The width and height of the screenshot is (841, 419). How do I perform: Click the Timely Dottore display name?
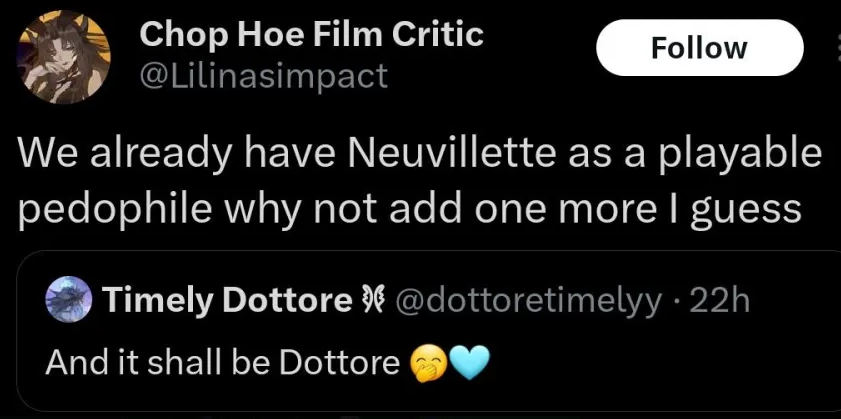(x=227, y=300)
